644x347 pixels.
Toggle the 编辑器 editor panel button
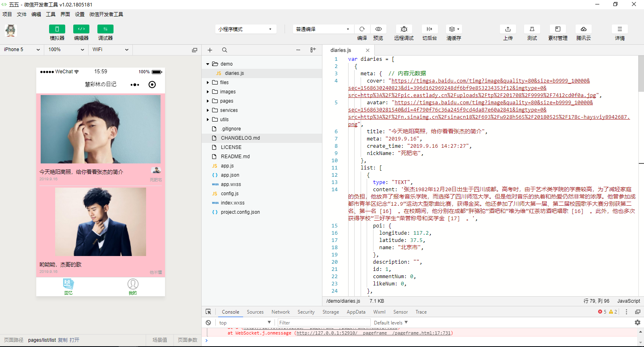[81, 29]
